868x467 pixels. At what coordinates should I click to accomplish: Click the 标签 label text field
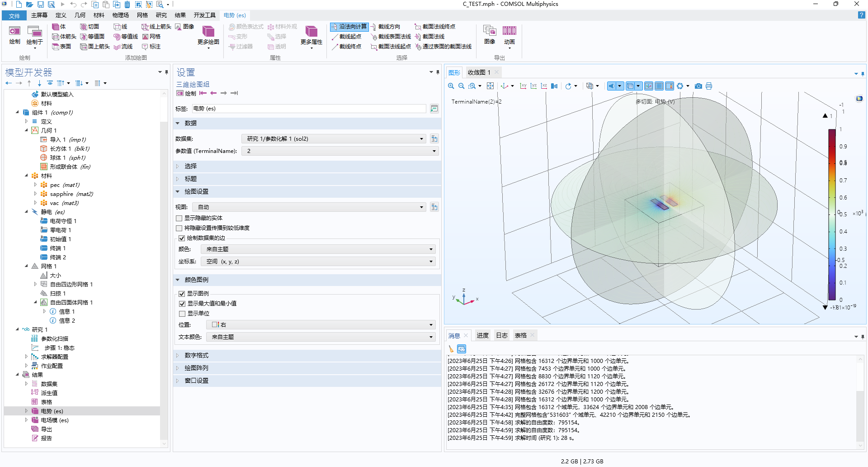tap(308, 109)
